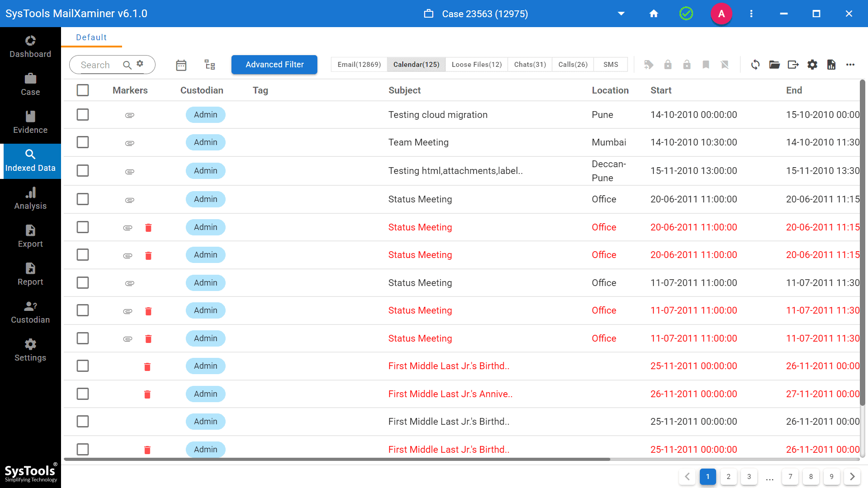
Task: Click attachment icon on Team Meeting row
Action: click(130, 143)
